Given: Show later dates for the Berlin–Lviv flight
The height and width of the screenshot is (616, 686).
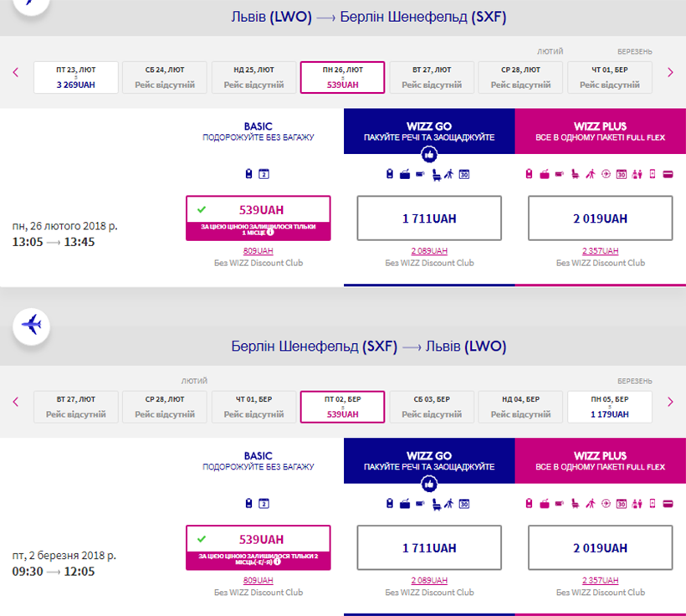Looking at the screenshot, I should pos(669,403).
